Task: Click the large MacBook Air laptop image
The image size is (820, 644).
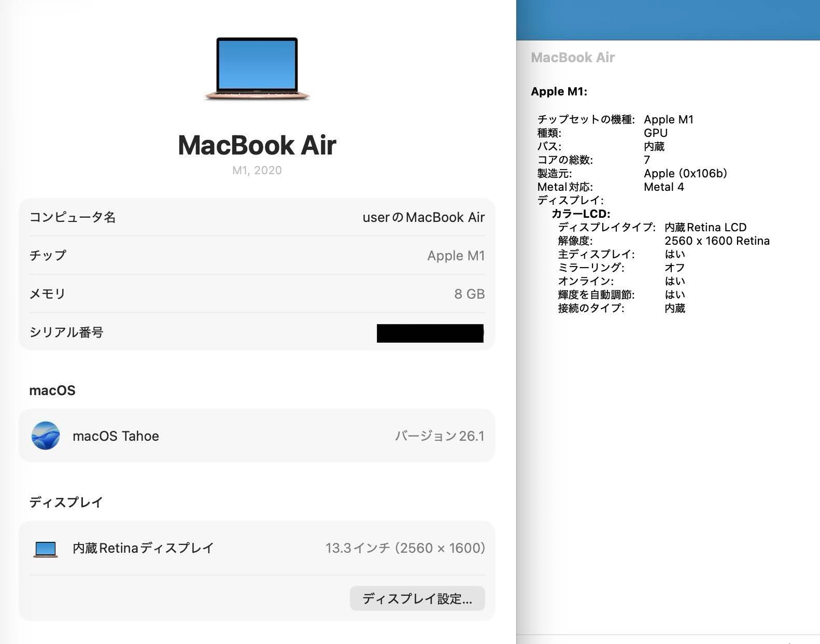Action: (x=257, y=68)
